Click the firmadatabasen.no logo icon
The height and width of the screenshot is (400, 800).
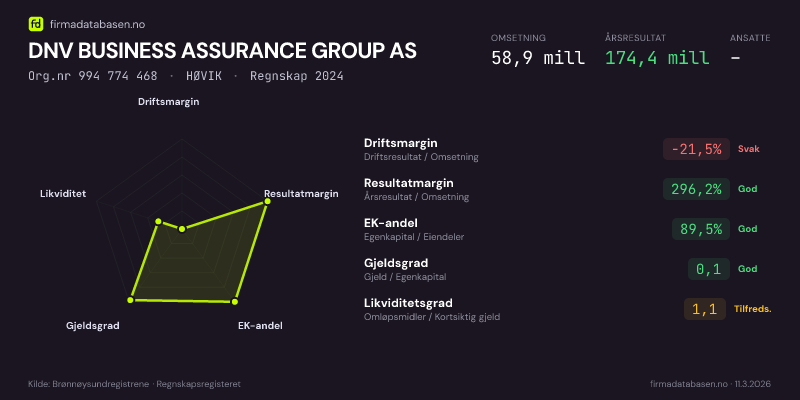coord(37,22)
